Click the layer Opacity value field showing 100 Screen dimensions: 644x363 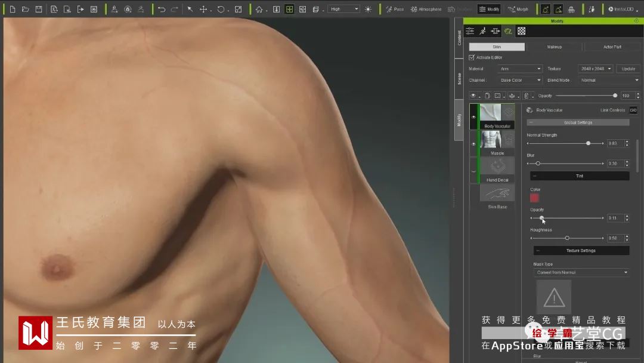pyautogui.click(x=627, y=96)
